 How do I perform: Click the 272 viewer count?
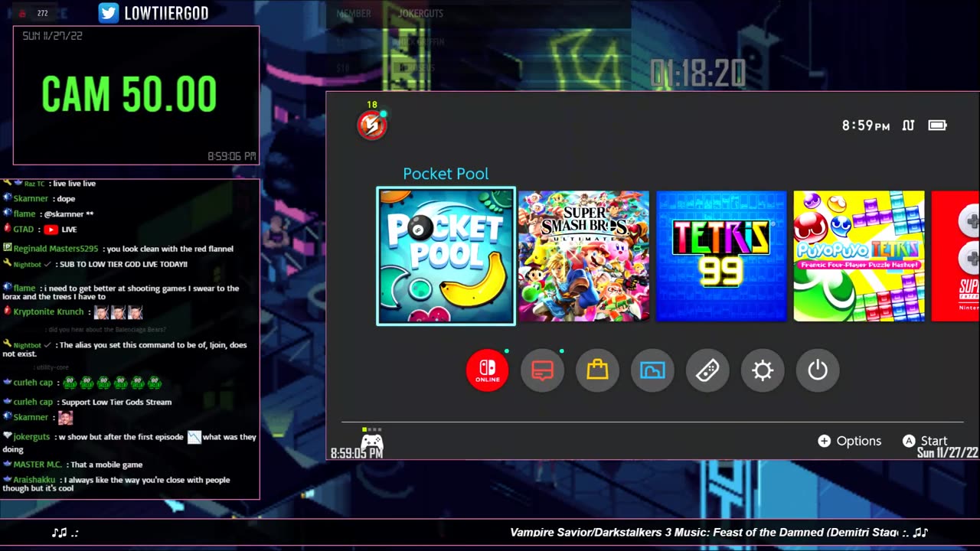point(42,13)
